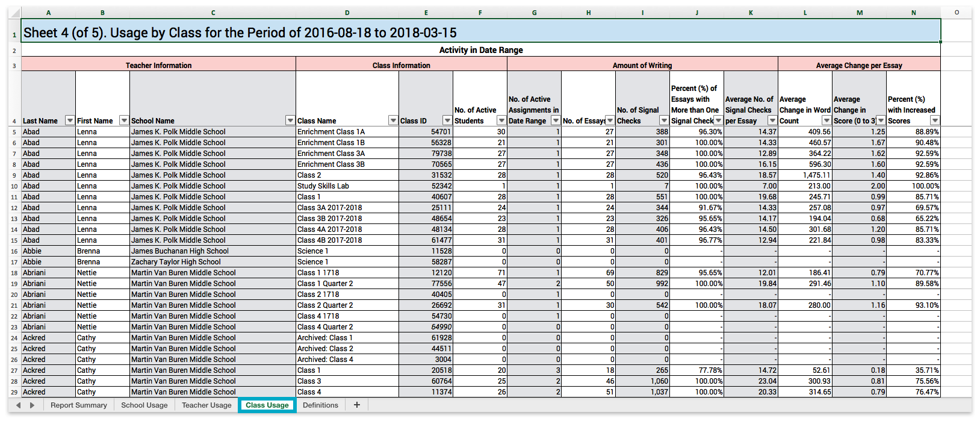Viewport: 980px width, 421px height.
Task: Open the Percent with Increased Scores filter
Action: point(935,120)
